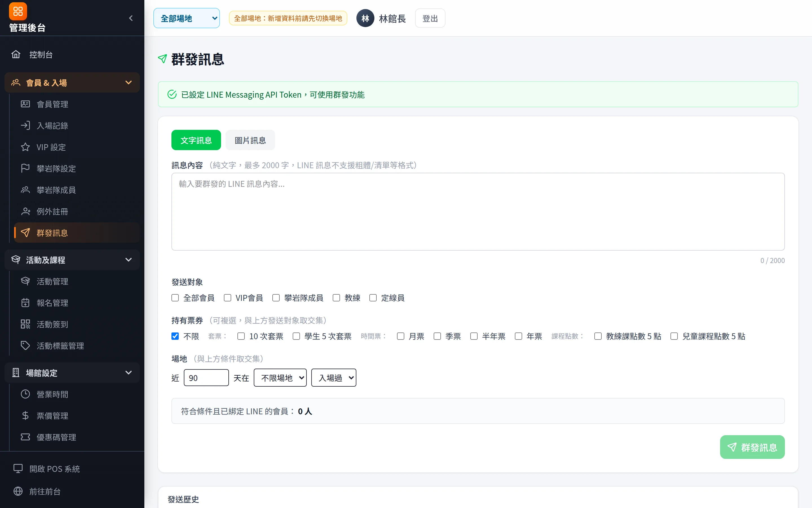
Task: Check the 攀岩隊成員 recipient checkbox
Action: coord(276,298)
